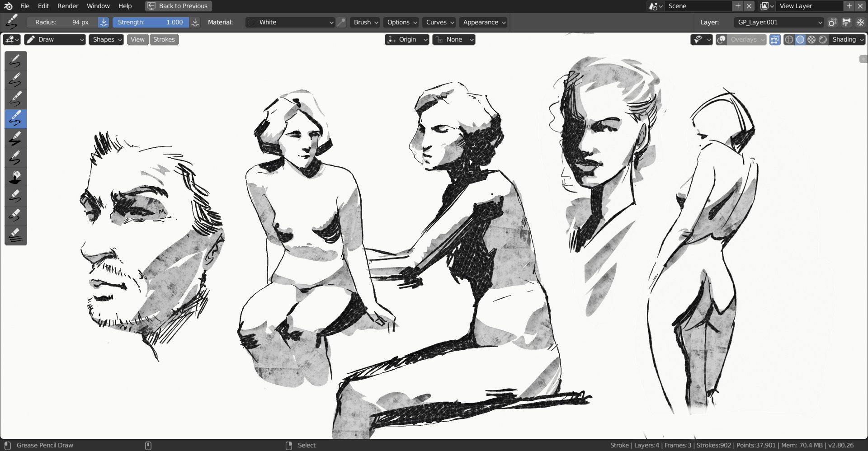This screenshot has height=451, width=868.
Task: Open the Window menu
Action: (98, 6)
